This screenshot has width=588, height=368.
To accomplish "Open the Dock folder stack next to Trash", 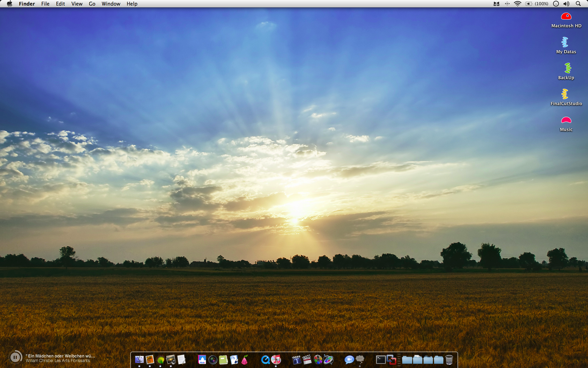I will tap(439, 360).
